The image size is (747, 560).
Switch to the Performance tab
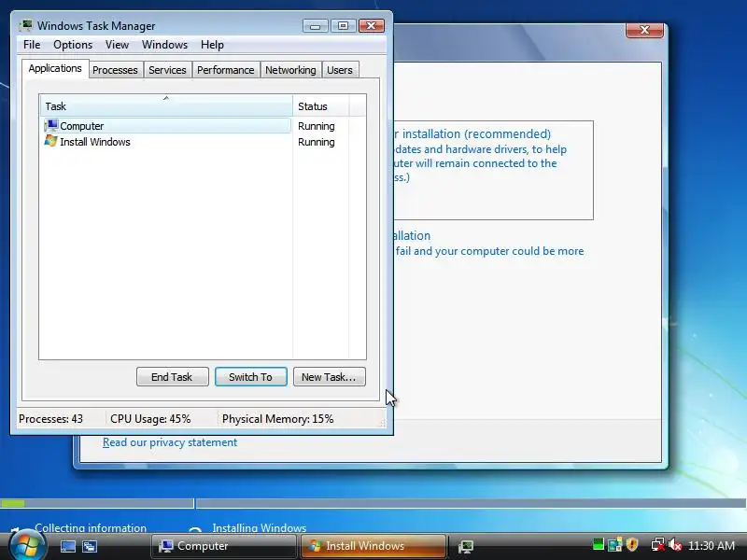[226, 70]
